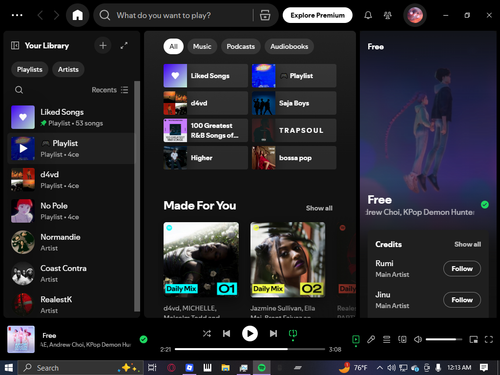
Task: Open the miniplayer
Action: [473, 340]
